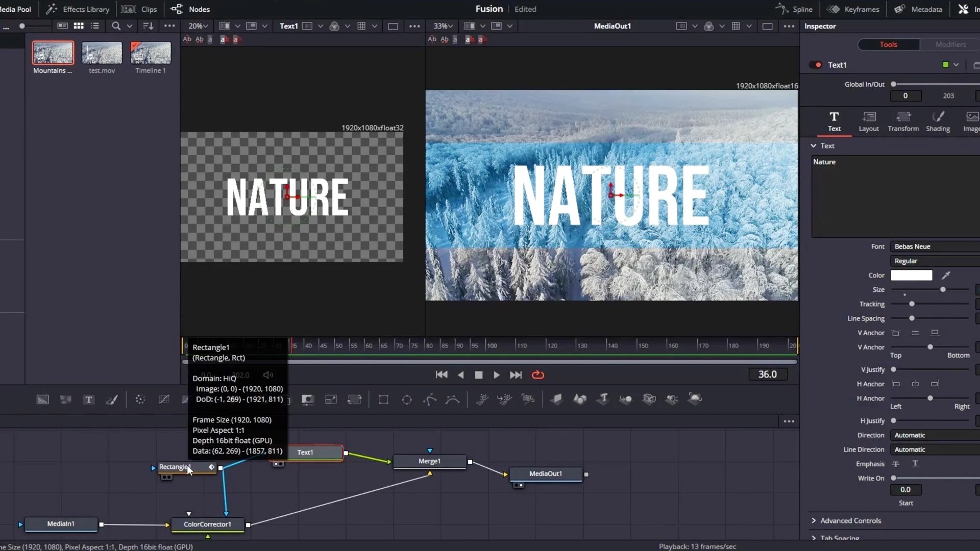
Task: Open the Effects Library panel
Action: click(78, 9)
